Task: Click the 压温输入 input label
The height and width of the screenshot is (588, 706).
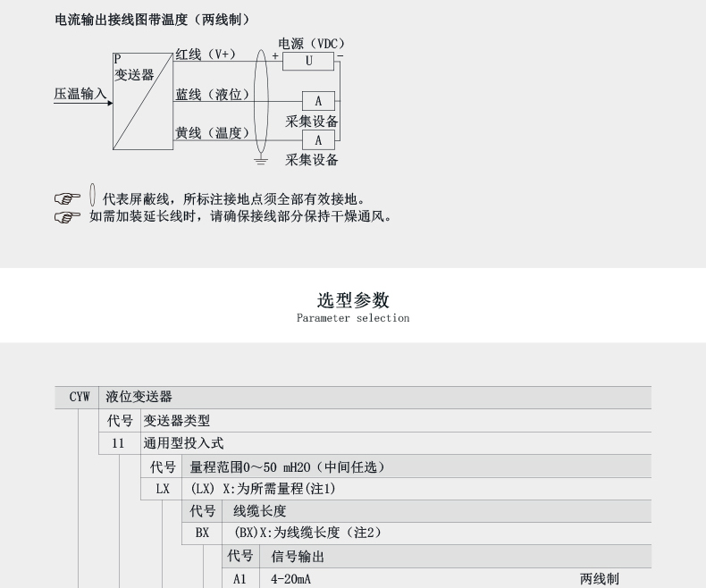Action: click(80, 94)
